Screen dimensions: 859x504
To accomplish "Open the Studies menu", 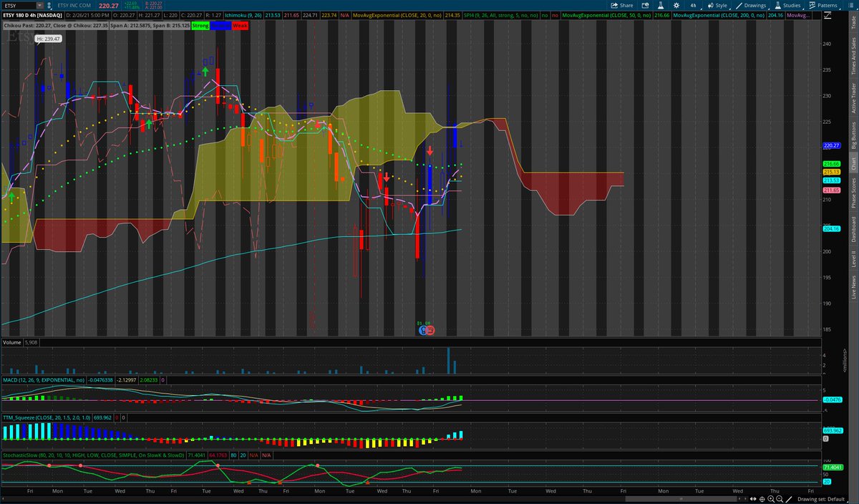I will click(787, 5).
